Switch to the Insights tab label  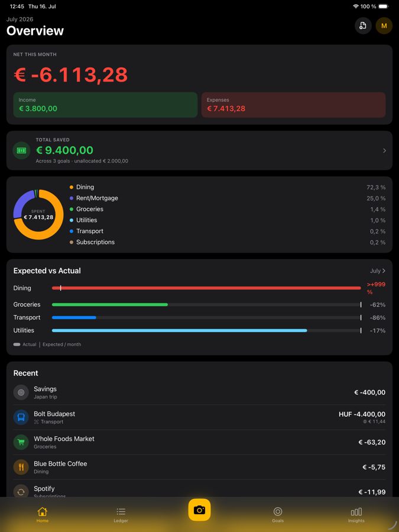356,521
